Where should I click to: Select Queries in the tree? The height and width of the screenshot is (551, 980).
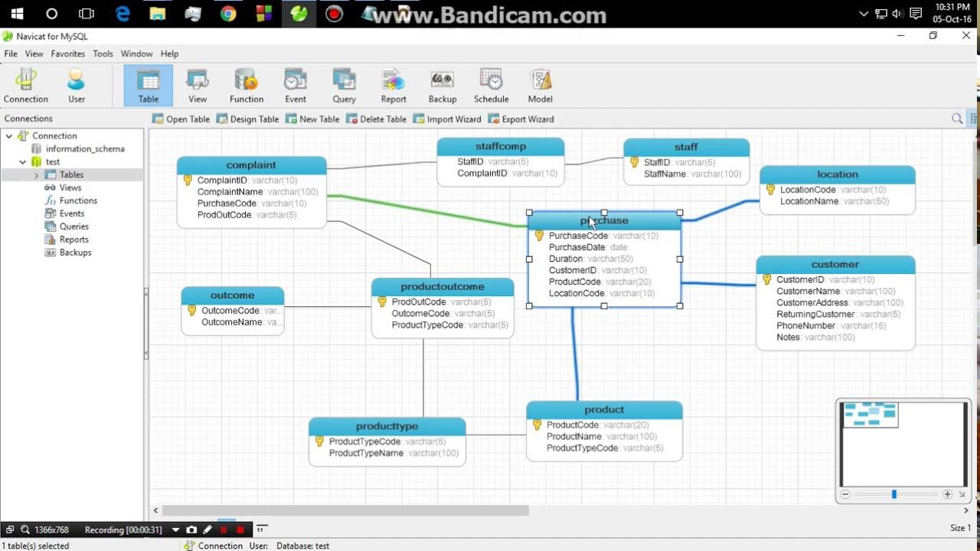click(x=73, y=227)
